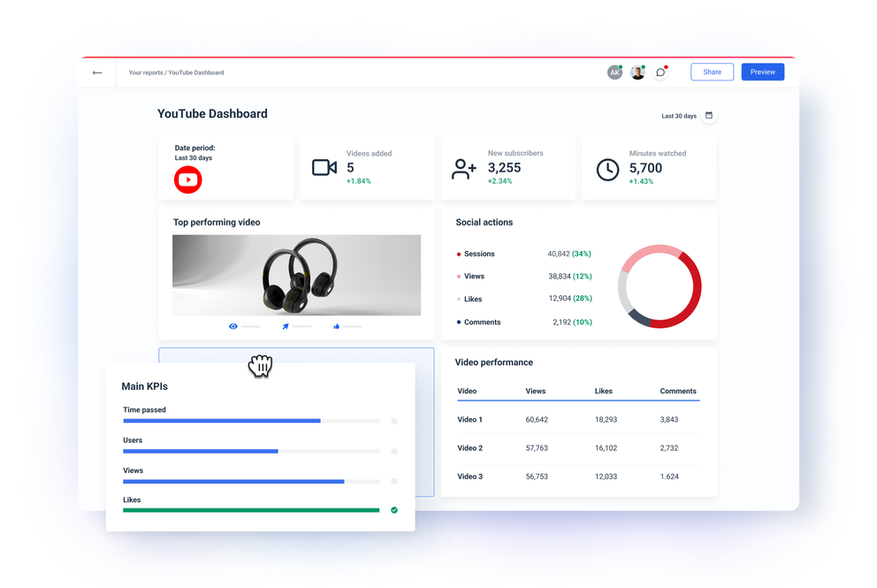
Task: Open the calendar picker icon
Action: 708,116
